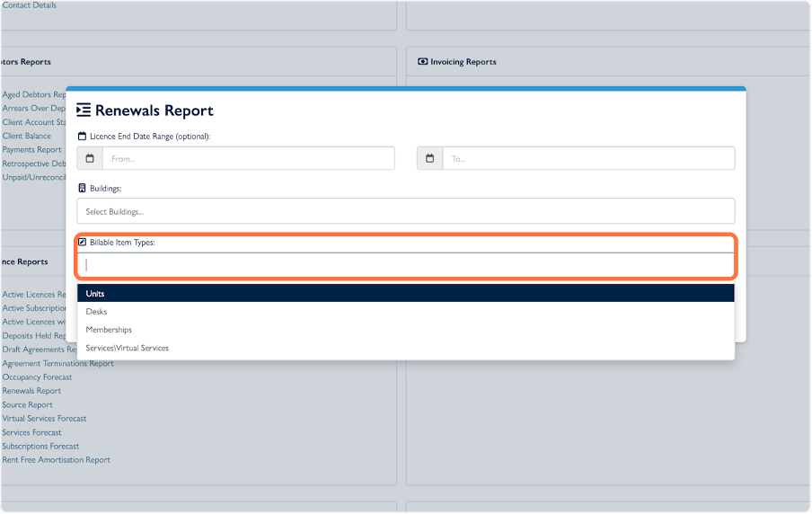Open the Source Report link
Image resolution: width=812 pixels, height=514 pixels.
(27, 405)
